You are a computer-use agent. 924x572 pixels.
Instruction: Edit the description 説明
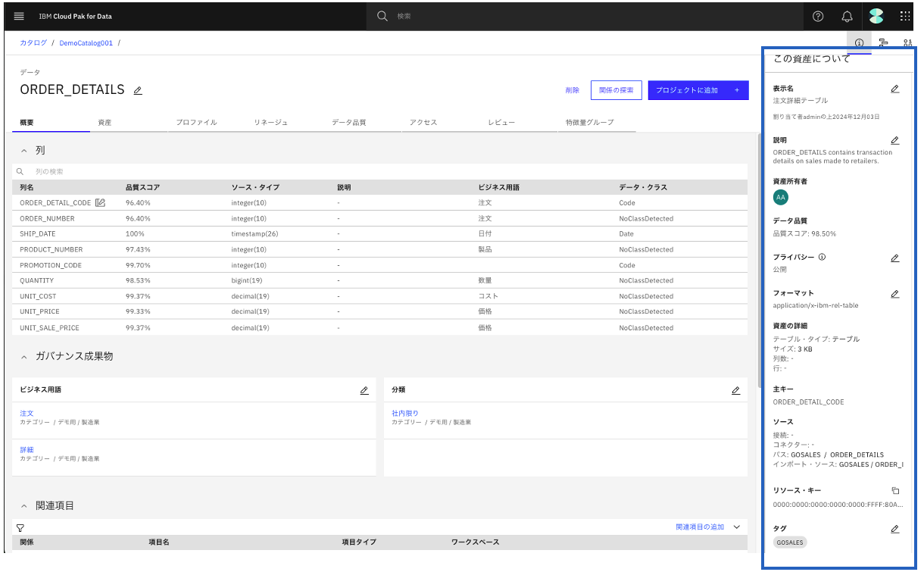(x=894, y=140)
